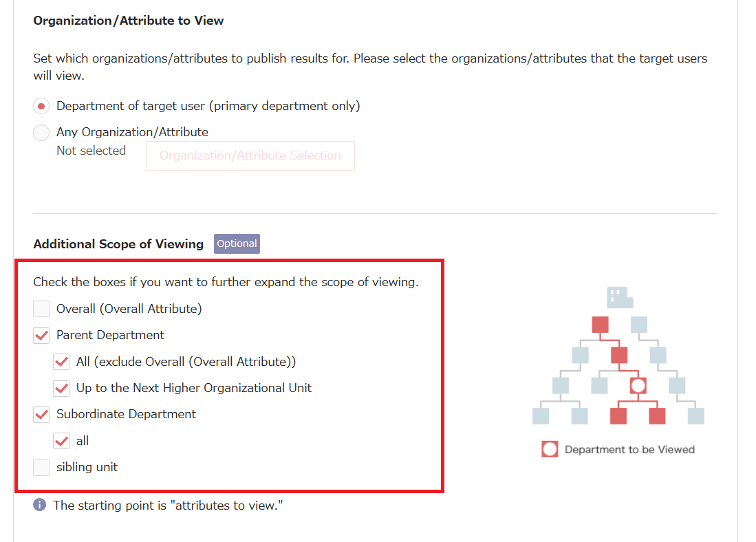This screenshot has width=756, height=542.
Task: Click the topmost red square in the org chart
Action: pos(601,324)
